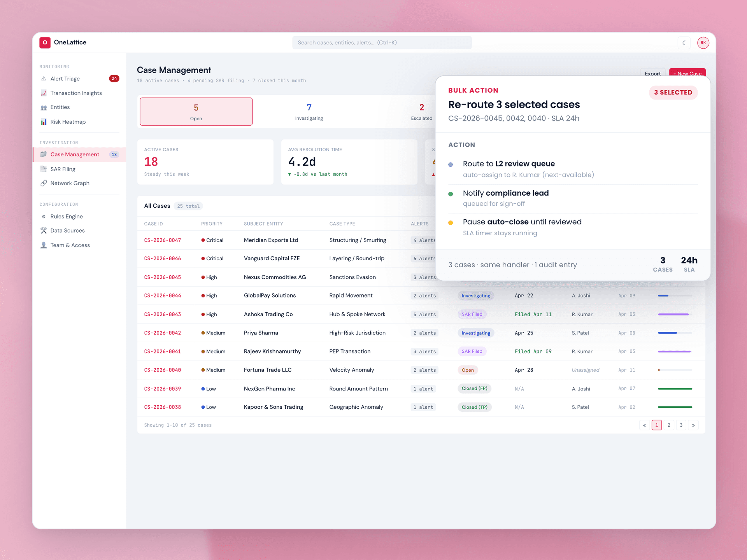Click '5 alerts' chip for Ashoka Trading
Viewport: 747px width, 560px height.
[424, 314]
